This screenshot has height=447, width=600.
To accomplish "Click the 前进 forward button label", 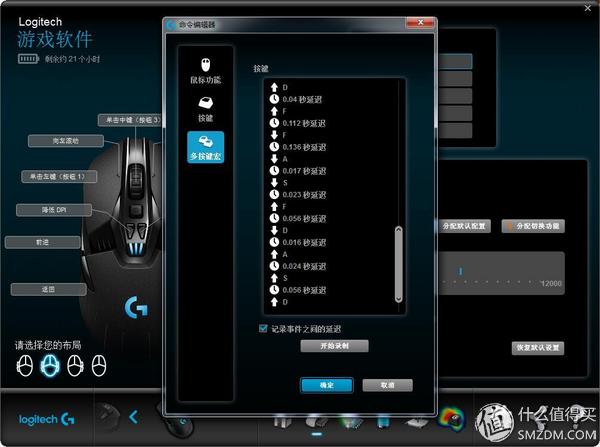I will click(x=42, y=242).
